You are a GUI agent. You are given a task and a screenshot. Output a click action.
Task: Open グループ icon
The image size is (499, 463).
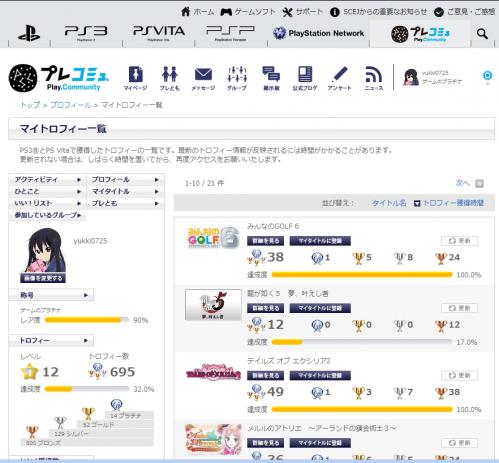pyautogui.click(x=237, y=78)
